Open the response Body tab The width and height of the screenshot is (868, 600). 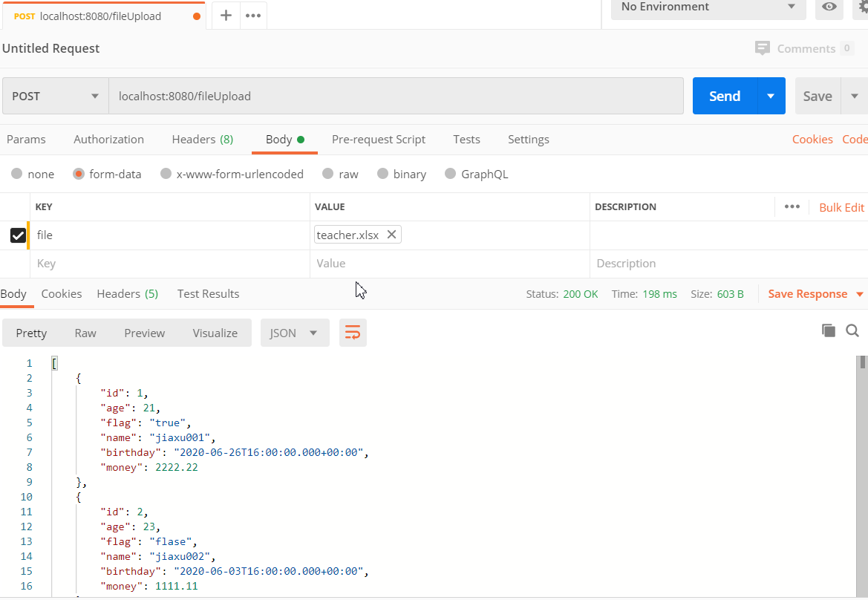13,294
